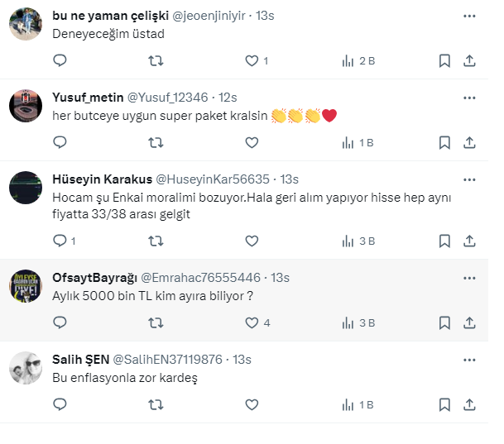The height and width of the screenshot is (444, 504).
Task: View analytics for Yusuf_metin's tweet
Action: 358,142
